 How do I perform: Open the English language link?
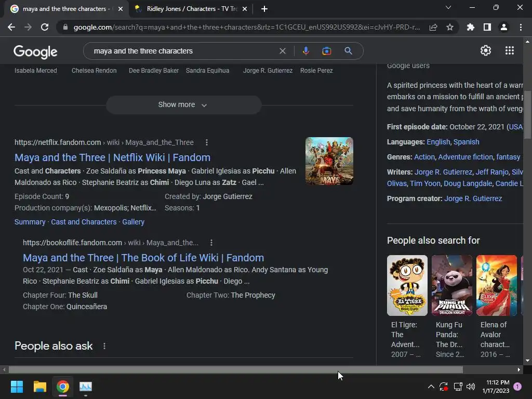(438, 142)
